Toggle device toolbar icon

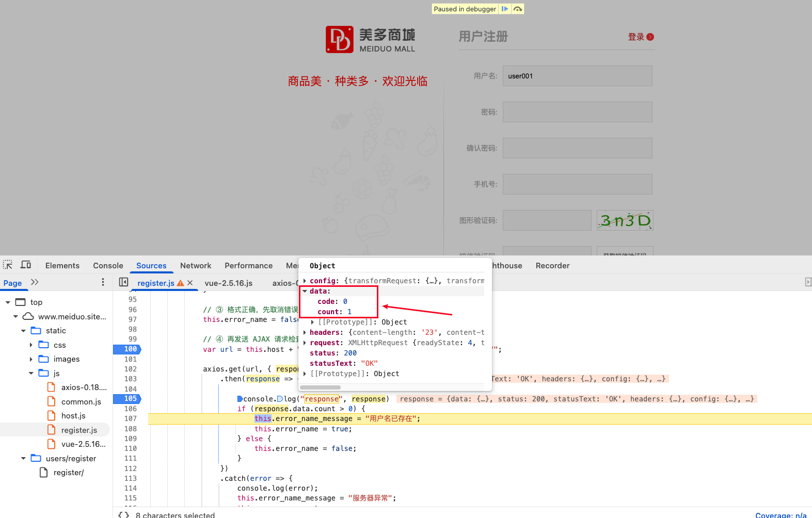(x=26, y=265)
